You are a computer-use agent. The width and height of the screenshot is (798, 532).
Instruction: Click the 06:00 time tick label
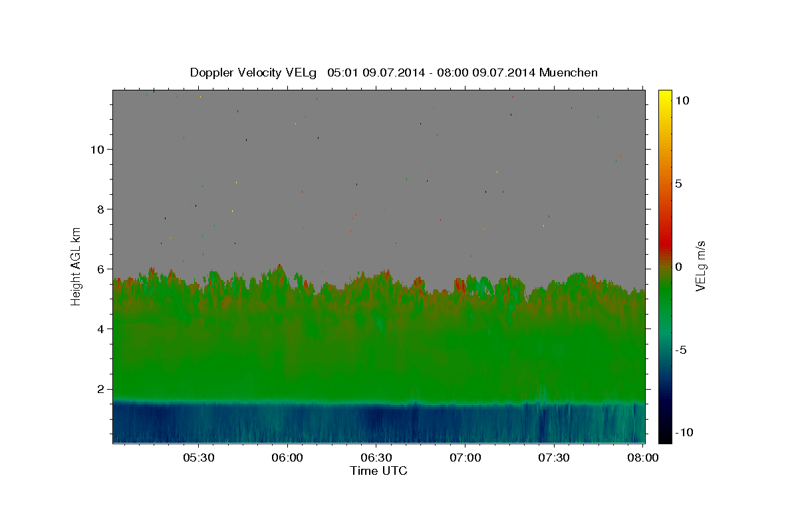(x=288, y=458)
